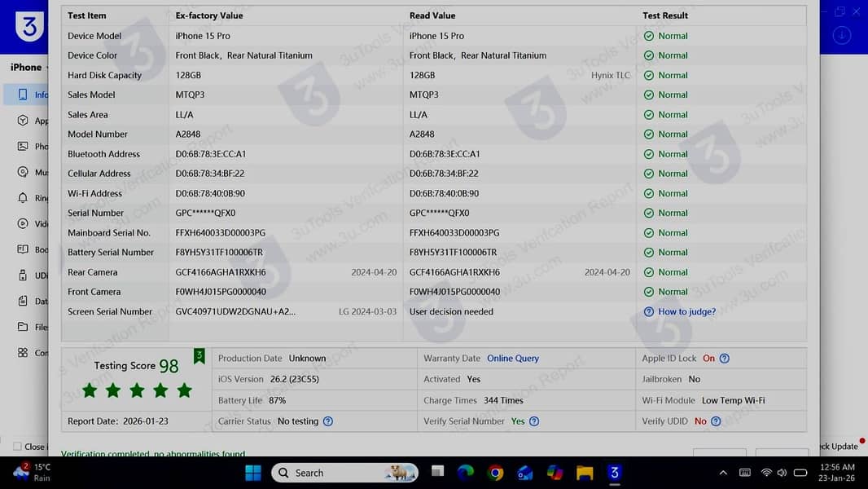The width and height of the screenshot is (868, 489).
Task: Click help icon beside Verify UDID
Action: (716, 421)
